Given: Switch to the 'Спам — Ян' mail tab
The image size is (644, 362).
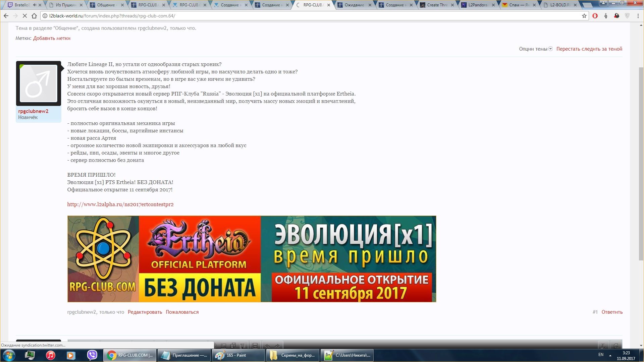Looking at the screenshot, I should coord(519,5).
